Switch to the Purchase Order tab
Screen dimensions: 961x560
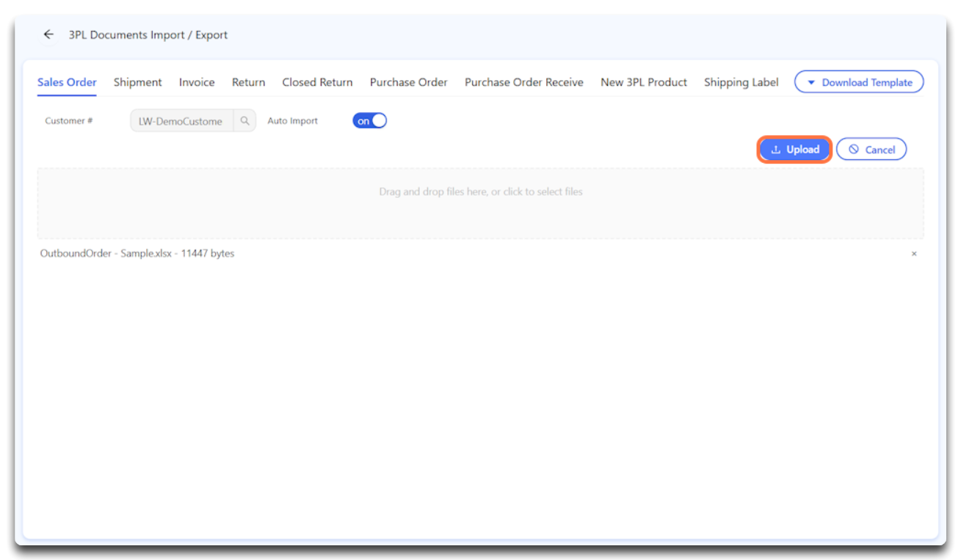(x=408, y=82)
